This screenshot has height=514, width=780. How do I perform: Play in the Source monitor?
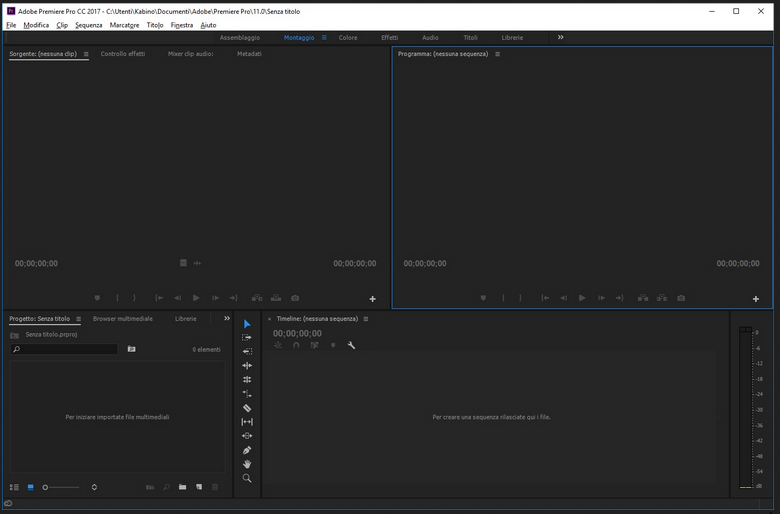tap(196, 298)
